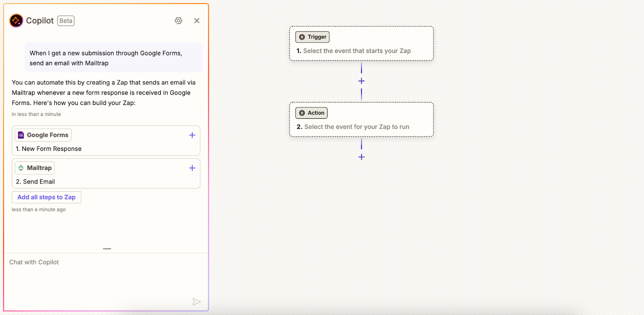Screen dimensions: 644x315
Task: Open 'Select the event that starts your Zap'
Action: click(x=357, y=51)
